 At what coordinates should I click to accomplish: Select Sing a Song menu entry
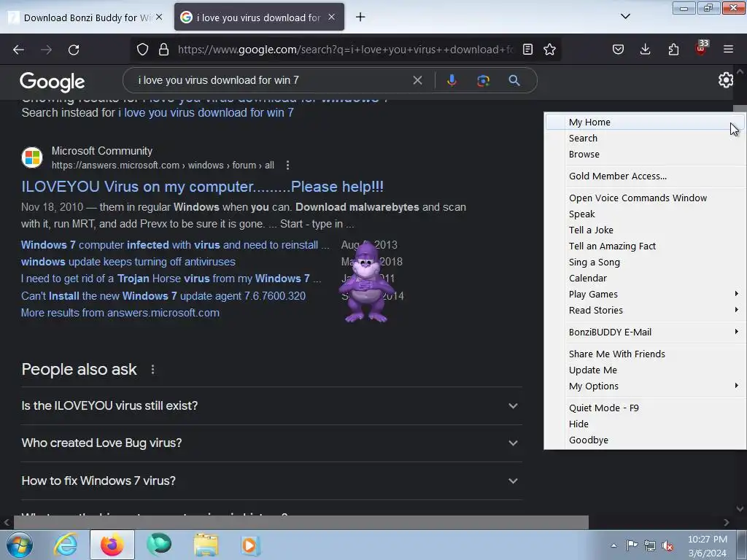645,262
